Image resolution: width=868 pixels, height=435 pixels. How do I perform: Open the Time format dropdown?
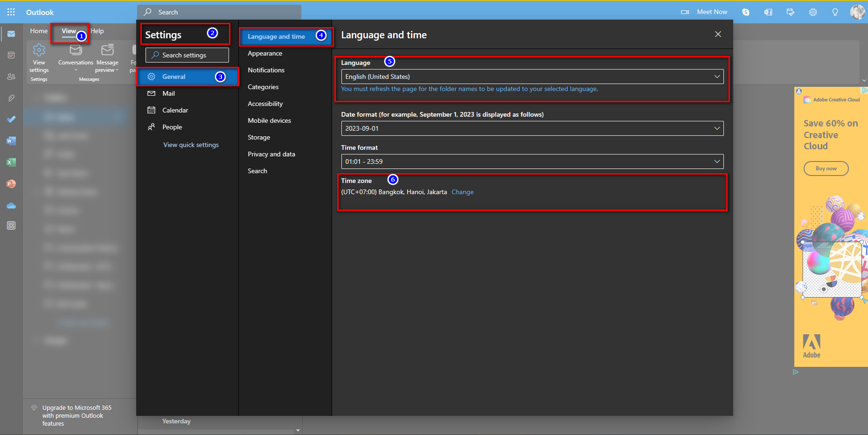tap(532, 161)
